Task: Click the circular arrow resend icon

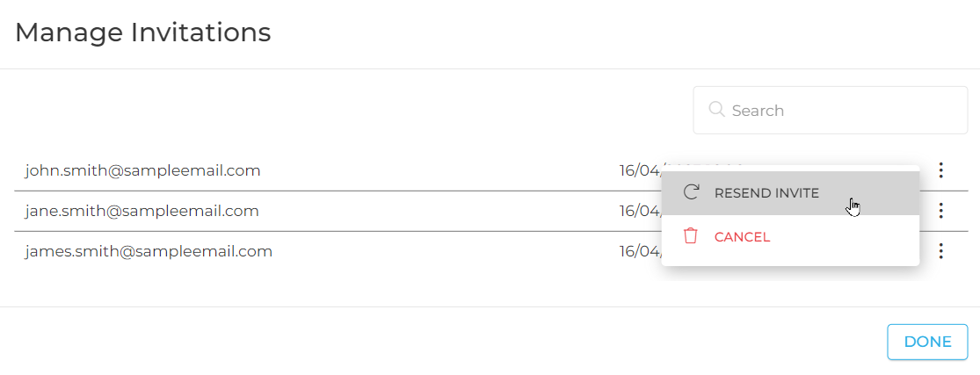Action: (691, 192)
